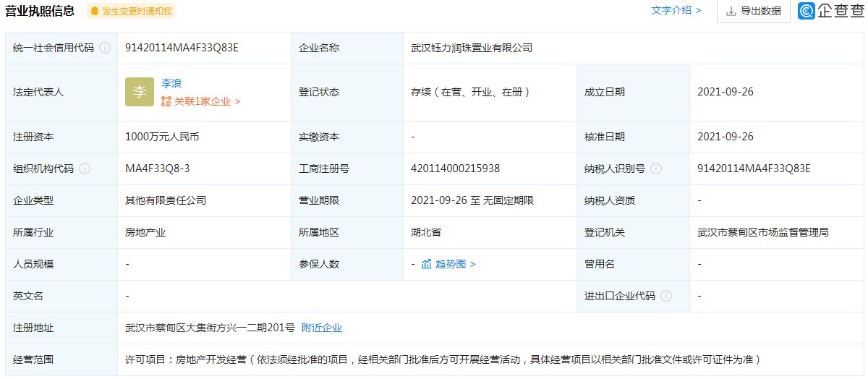Open 关联1家企业 link

206,102
